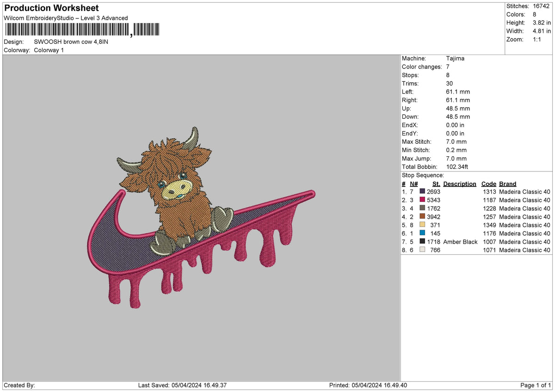Screen dimensions: 555x392
Task: Click the off-white 1071 thread color swatch
Action: pos(422,250)
